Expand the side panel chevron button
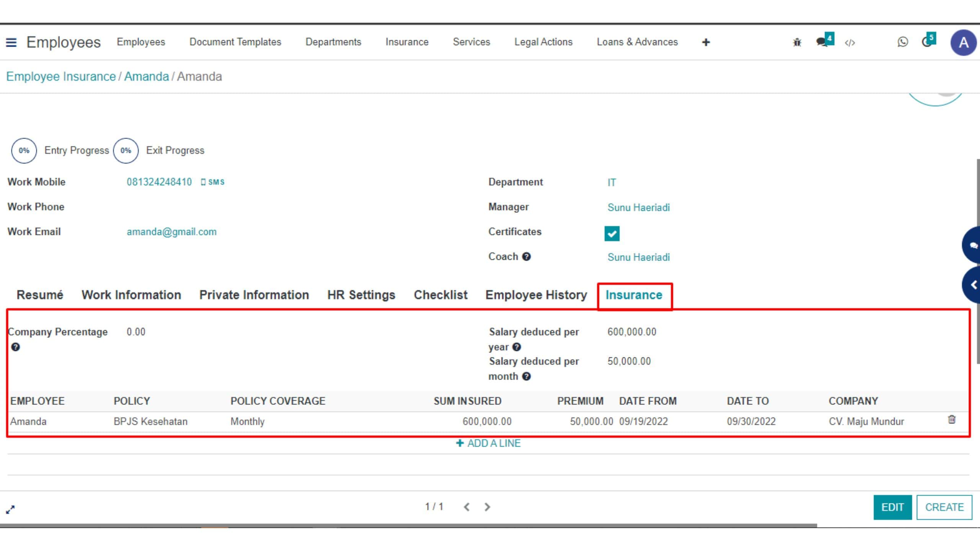Screen dimensions: 980x551 [972, 285]
